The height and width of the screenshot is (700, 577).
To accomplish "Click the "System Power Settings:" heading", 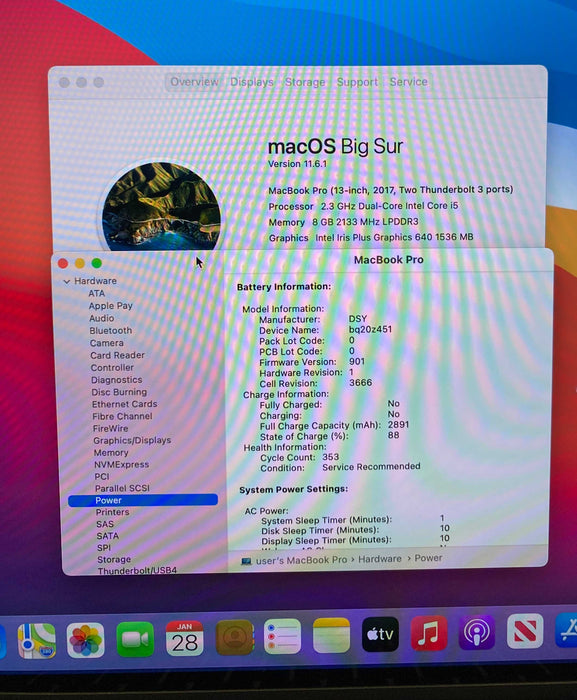I will point(293,489).
